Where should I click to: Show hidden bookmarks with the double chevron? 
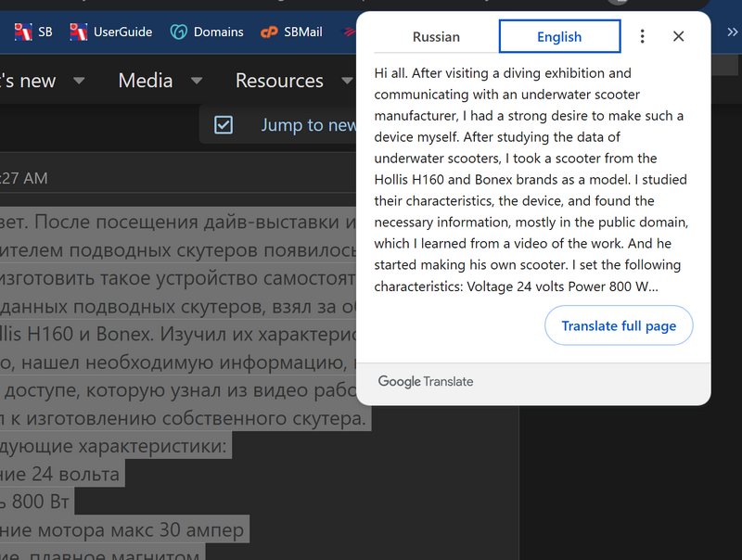pyautogui.click(x=732, y=32)
